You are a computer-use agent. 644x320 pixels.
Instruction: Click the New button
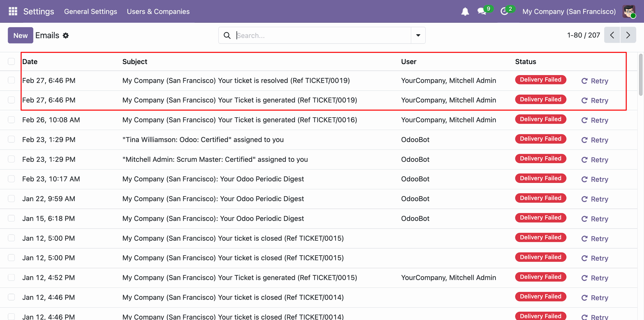[x=20, y=36]
